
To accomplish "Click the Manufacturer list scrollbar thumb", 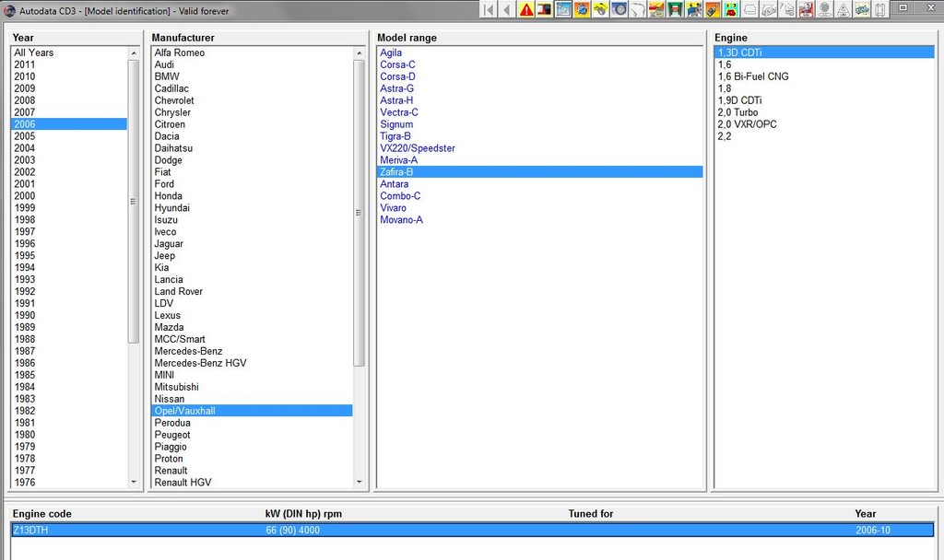I will point(360,213).
